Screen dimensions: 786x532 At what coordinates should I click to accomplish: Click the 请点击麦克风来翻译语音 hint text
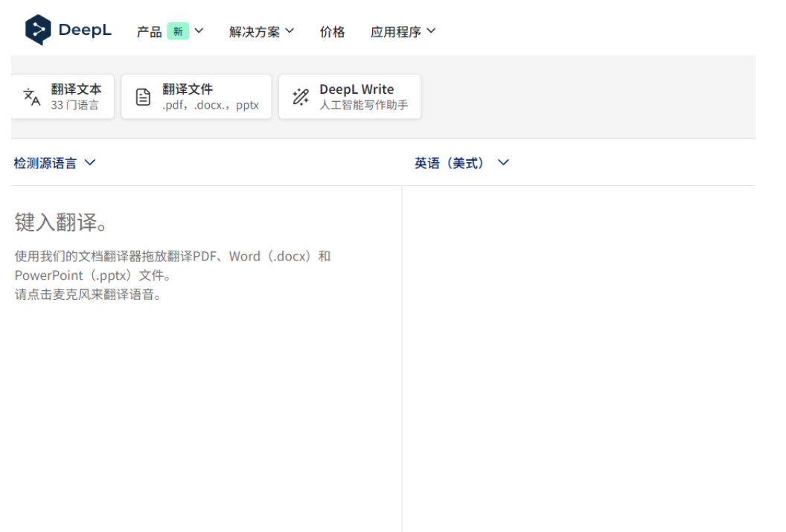click(88, 295)
